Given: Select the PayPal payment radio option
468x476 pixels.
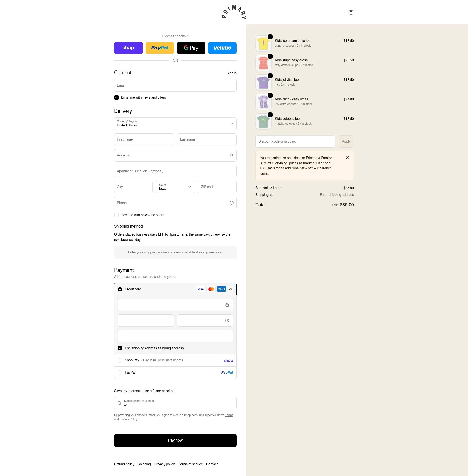Looking at the screenshot, I should (120, 373).
